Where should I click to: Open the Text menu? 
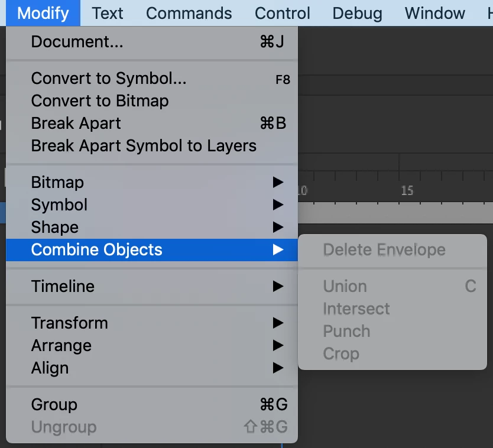coord(108,13)
